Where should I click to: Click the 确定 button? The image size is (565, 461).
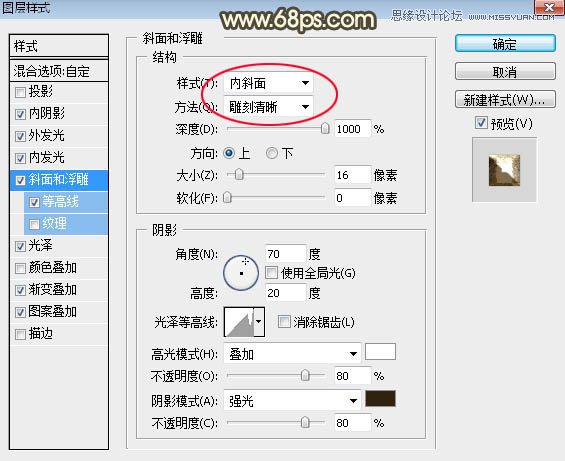click(x=505, y=44)
